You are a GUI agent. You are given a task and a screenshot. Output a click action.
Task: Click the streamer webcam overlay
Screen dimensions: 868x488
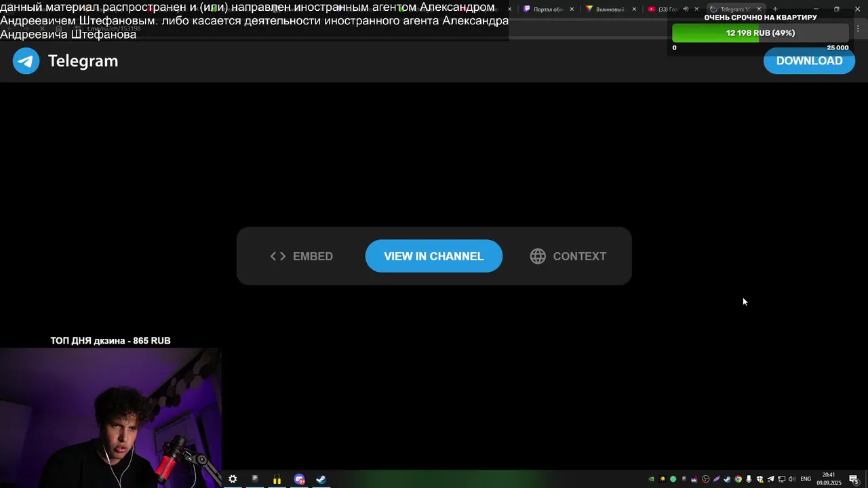click(111, 418)
